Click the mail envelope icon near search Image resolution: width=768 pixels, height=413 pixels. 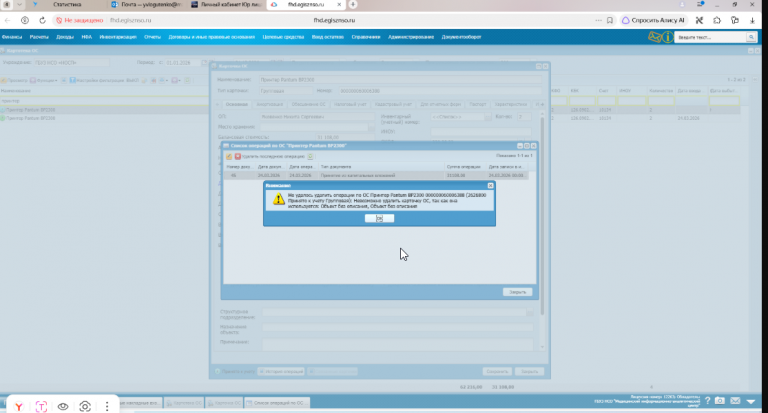click(x=654, y=37)
